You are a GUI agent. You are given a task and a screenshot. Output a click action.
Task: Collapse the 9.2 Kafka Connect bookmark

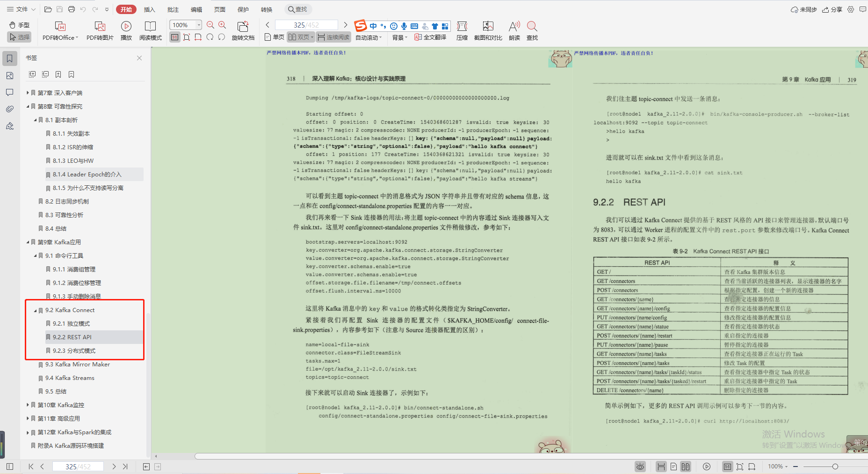tap(35, 310)
